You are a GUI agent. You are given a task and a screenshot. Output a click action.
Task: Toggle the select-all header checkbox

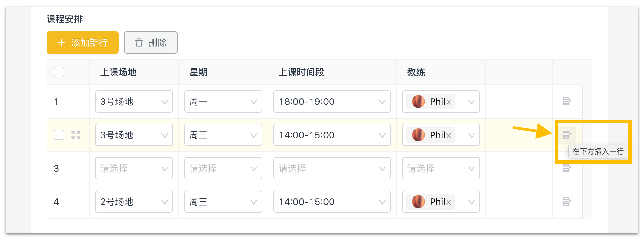pos(59,72)
